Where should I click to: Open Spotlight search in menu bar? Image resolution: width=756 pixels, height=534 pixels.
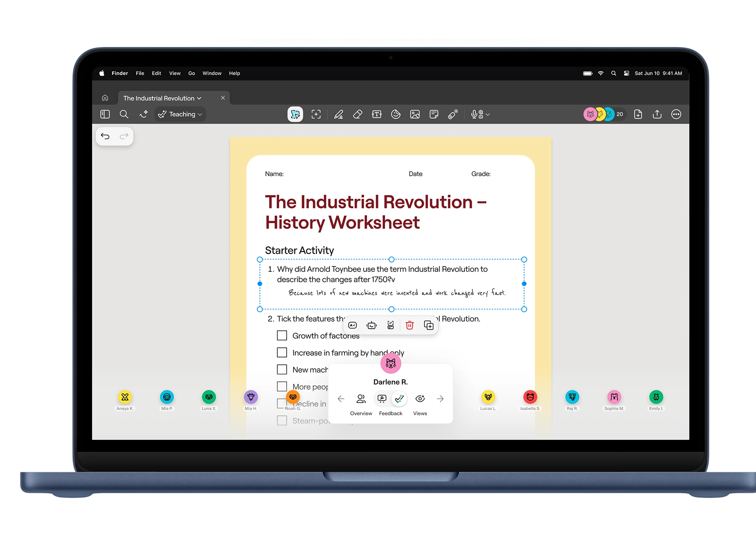point(613,73)
